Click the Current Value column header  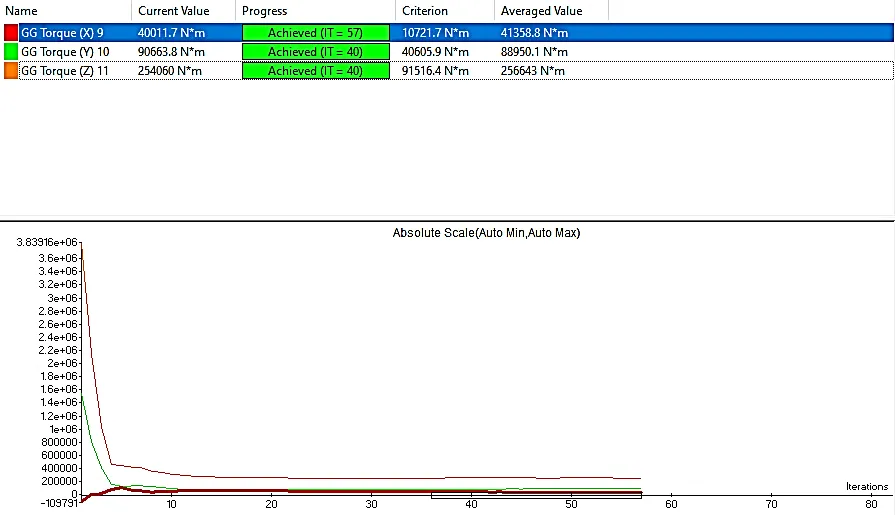point(174,11)
